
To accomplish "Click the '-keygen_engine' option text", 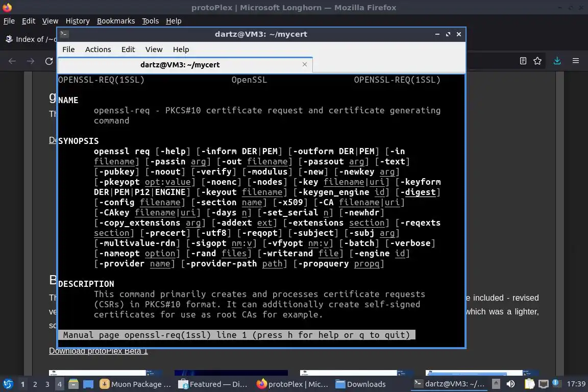I will click(334, 192).
